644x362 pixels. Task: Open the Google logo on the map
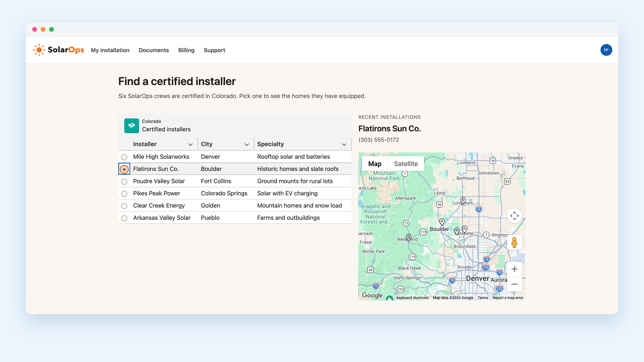[372, 295]
